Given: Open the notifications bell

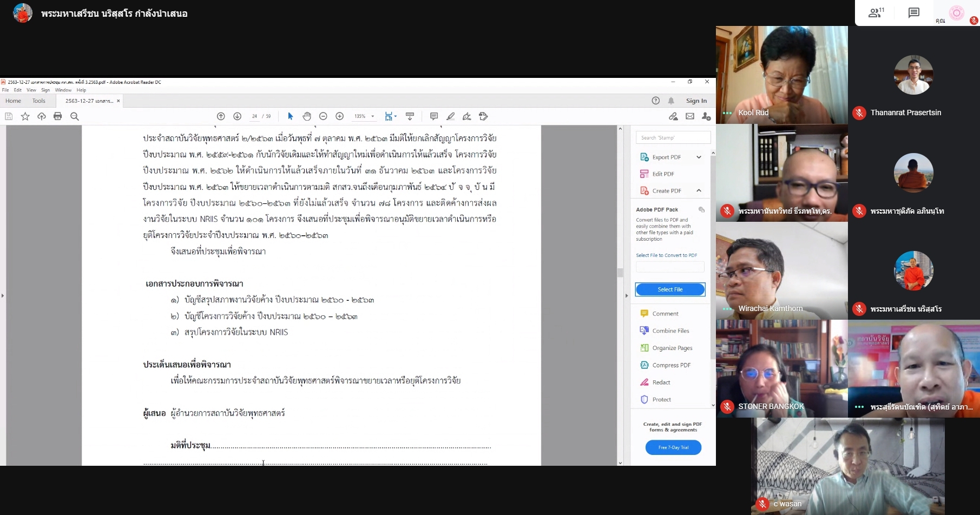Looking at the screenshot, I should coord(671,101).
